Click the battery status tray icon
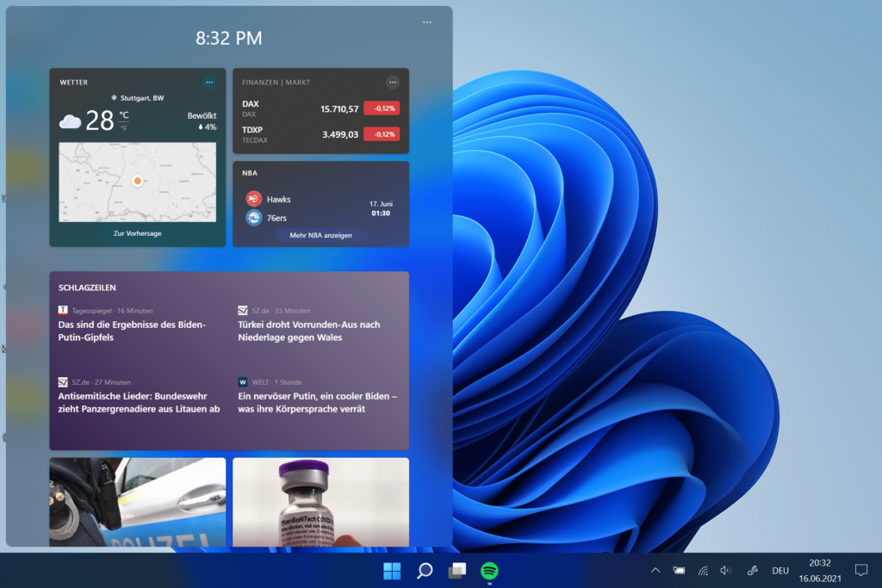 pos(680,570)
